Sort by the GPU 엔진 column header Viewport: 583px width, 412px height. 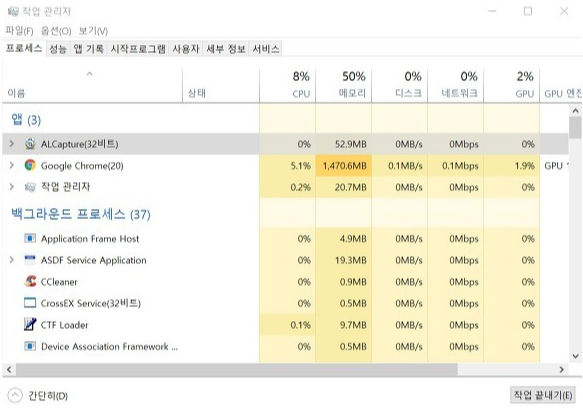click(561, 86)
